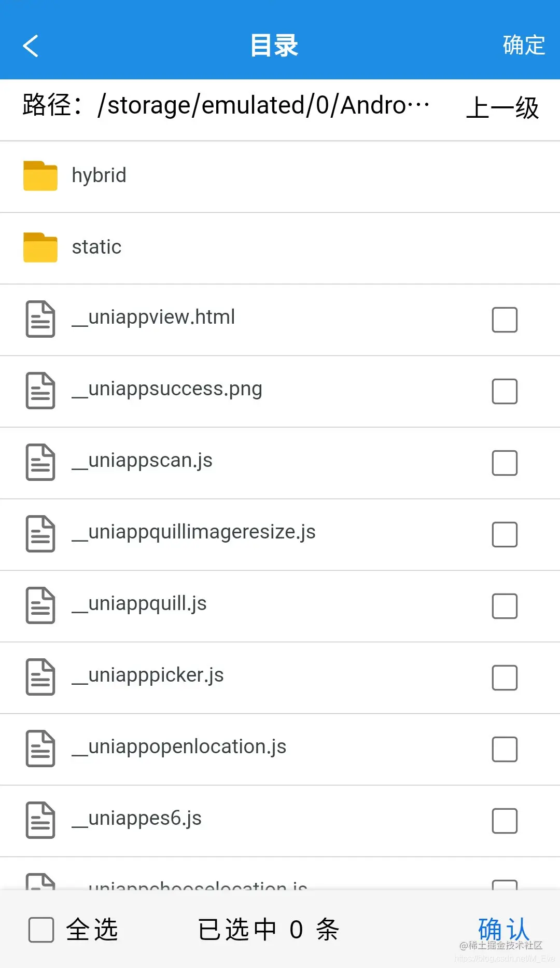
Task: Select the __uniappscan.js file name
Action: [142, 461]
